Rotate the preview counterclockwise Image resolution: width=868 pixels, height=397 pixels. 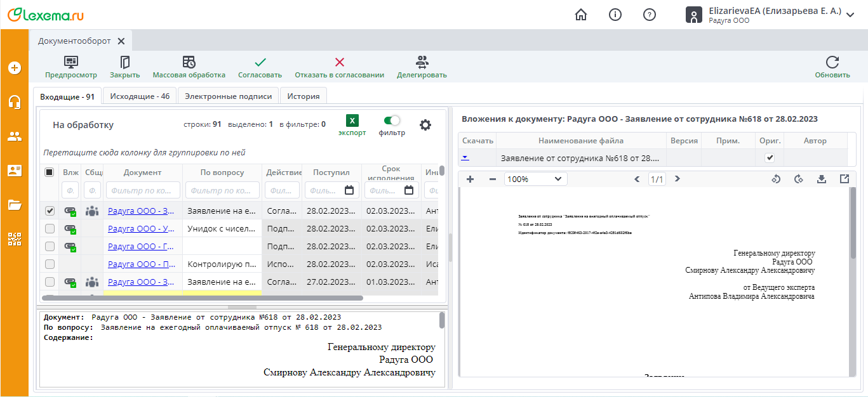(775, 179)
